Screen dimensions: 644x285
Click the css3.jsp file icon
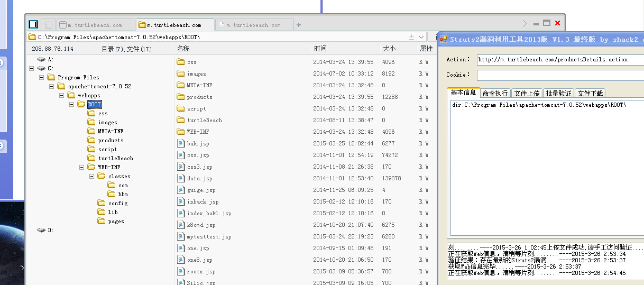coord(181,167)
